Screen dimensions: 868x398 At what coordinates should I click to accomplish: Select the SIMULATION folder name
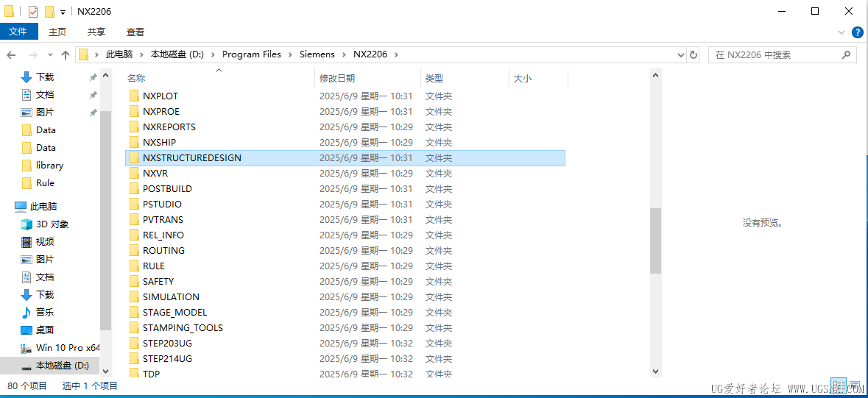tap(171, 297)
